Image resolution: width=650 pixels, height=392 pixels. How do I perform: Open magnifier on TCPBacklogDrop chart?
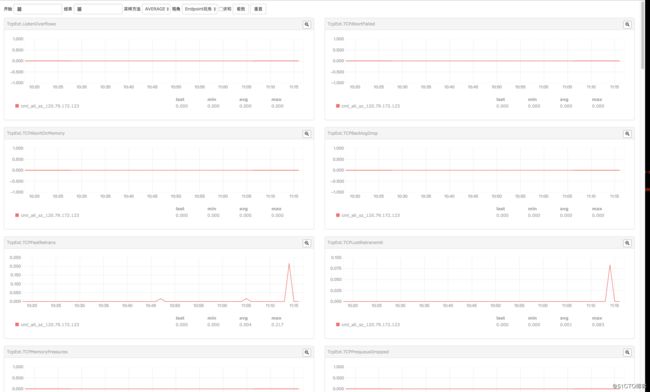pyautogui.click(x=627, y=134)
